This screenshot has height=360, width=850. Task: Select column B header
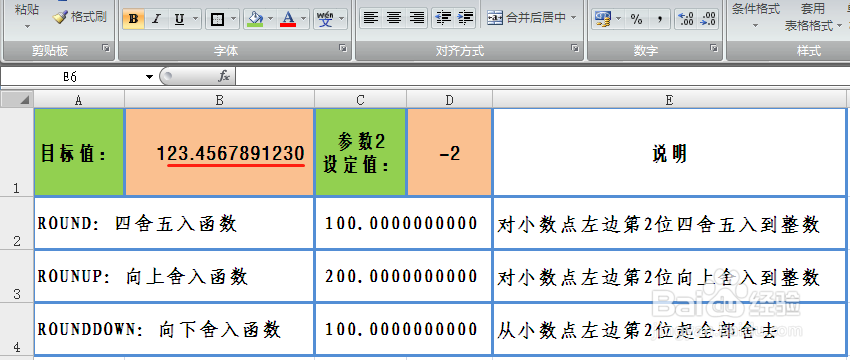220,100
